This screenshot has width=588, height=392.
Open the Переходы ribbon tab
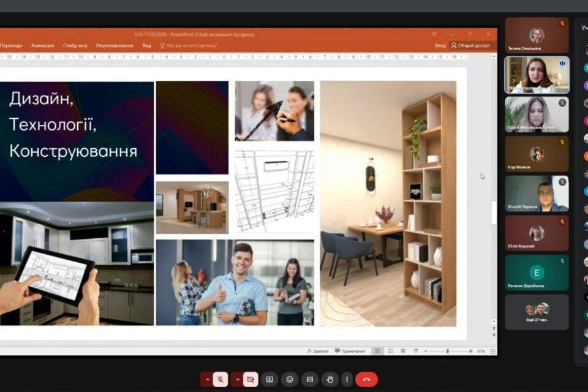click(x=11, y=46)
